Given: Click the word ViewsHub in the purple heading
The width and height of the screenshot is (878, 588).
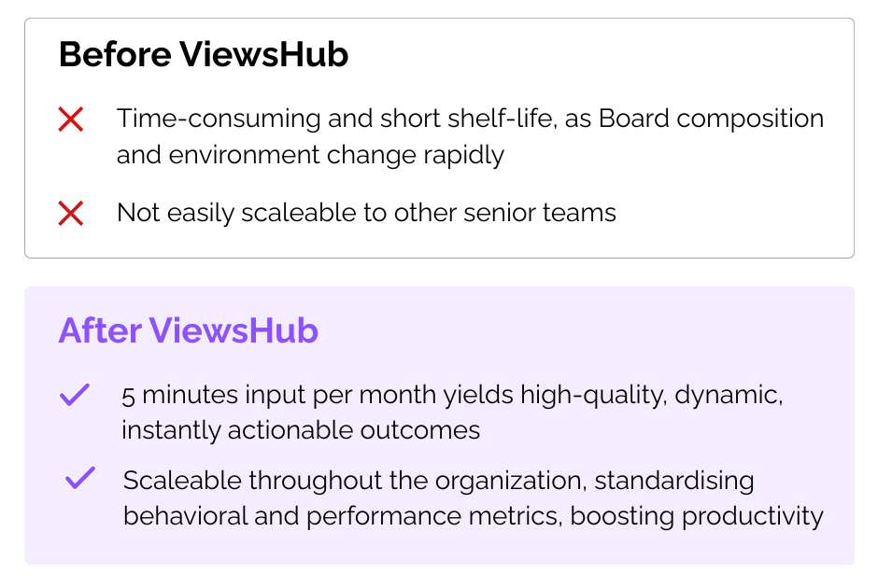Looking at the screenshot, I should (x=234, y=330).
